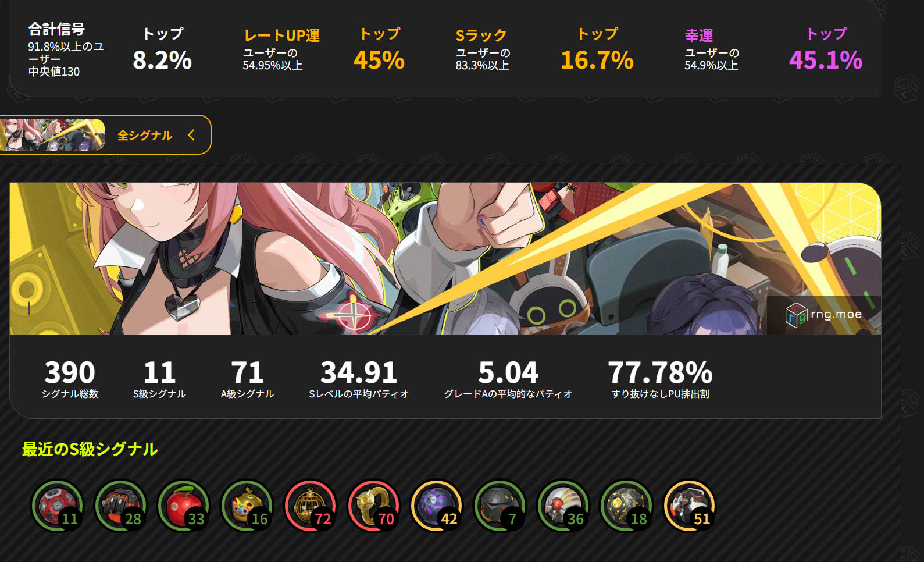
Task: Click the banner thumbnail beside 全シグナル
Action: tap(52, 135)
